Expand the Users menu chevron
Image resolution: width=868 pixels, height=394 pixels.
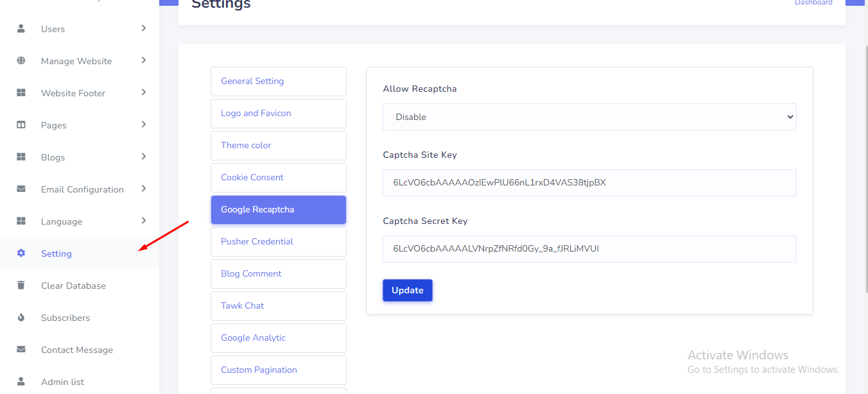[x=144, y=28]
